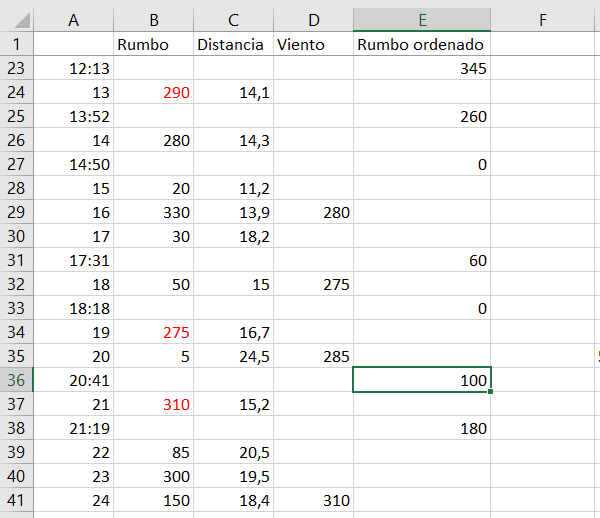Click fill handle of selected cell E36

(491, 391)
